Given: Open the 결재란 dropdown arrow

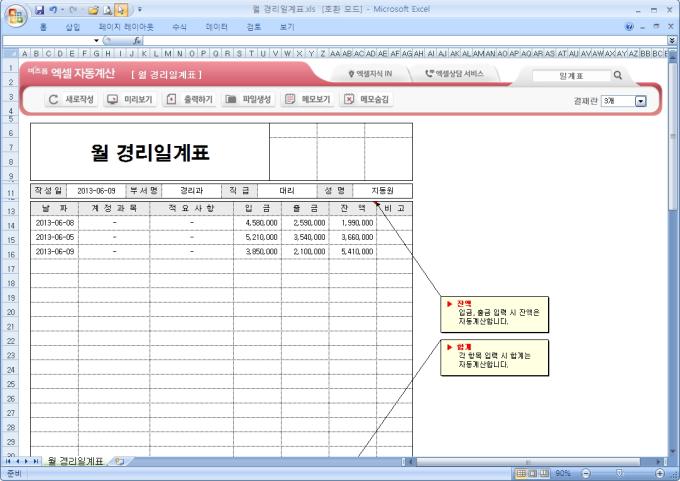Looking at the screenshot, I should (641, 101).
